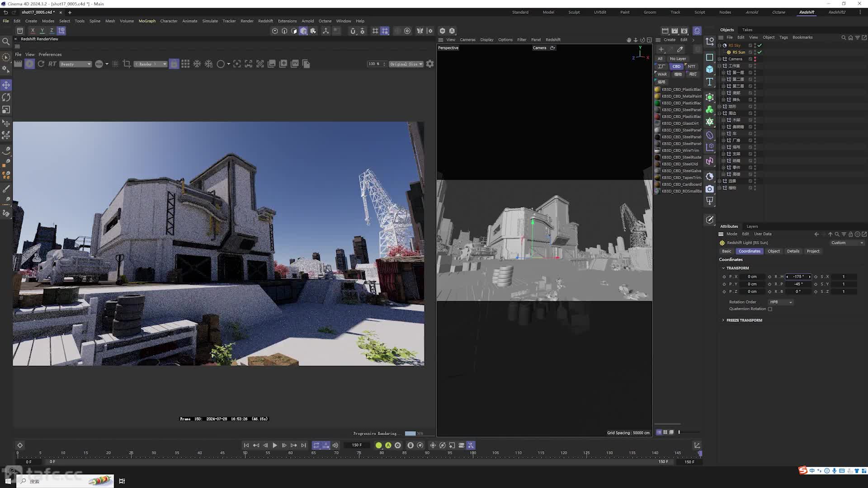Open the Details tab in Attributes
Image resolution: width=868 pixels, height=488 pixels.
click(793, 251)
